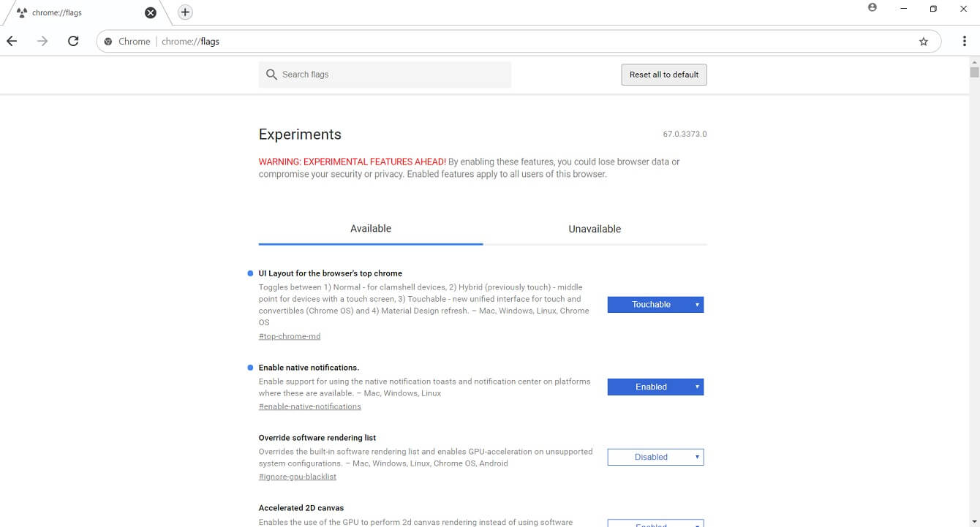
Task: Click the #enable-native-notifications link
Action: [x=309, y=406]
